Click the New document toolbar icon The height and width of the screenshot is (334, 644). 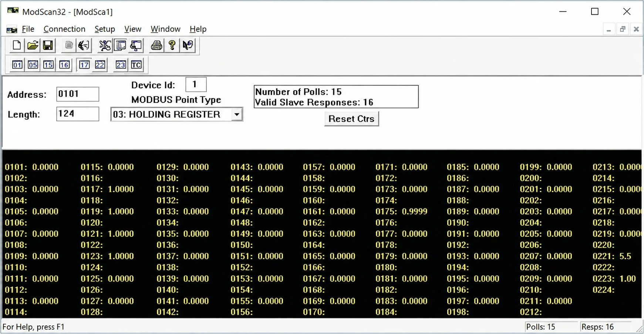pos(17,45)
